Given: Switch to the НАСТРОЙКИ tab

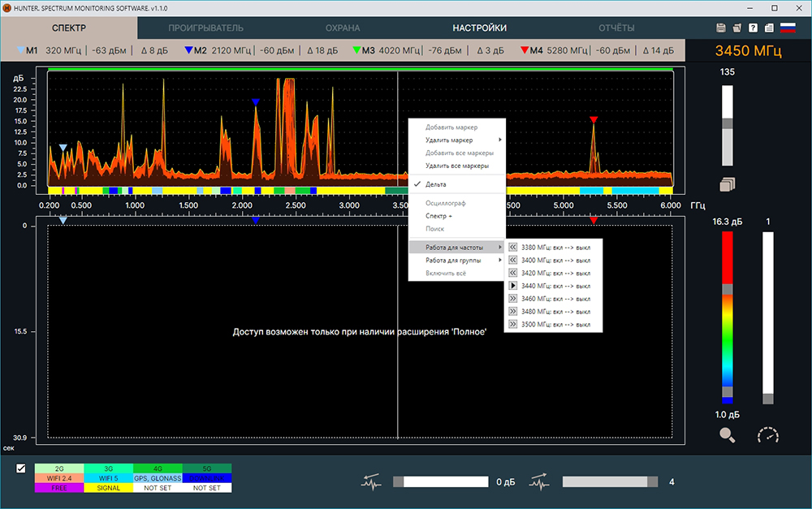Looking at the screenshot, I should (479, 28).
